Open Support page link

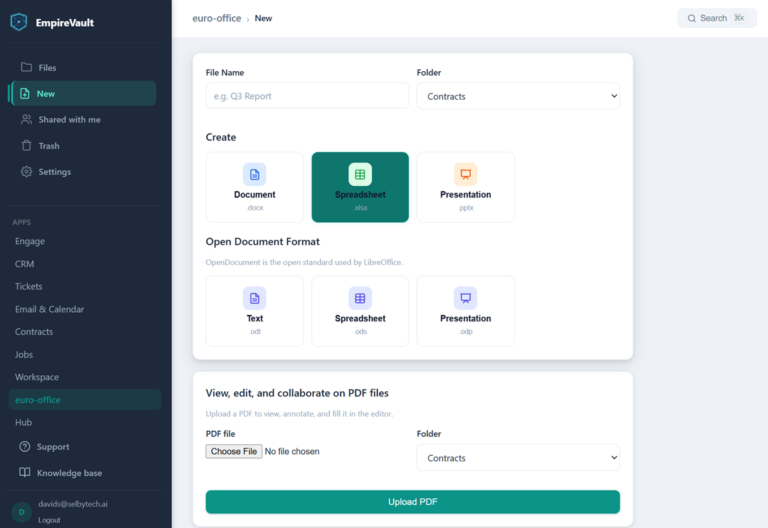tap(85, 447)
